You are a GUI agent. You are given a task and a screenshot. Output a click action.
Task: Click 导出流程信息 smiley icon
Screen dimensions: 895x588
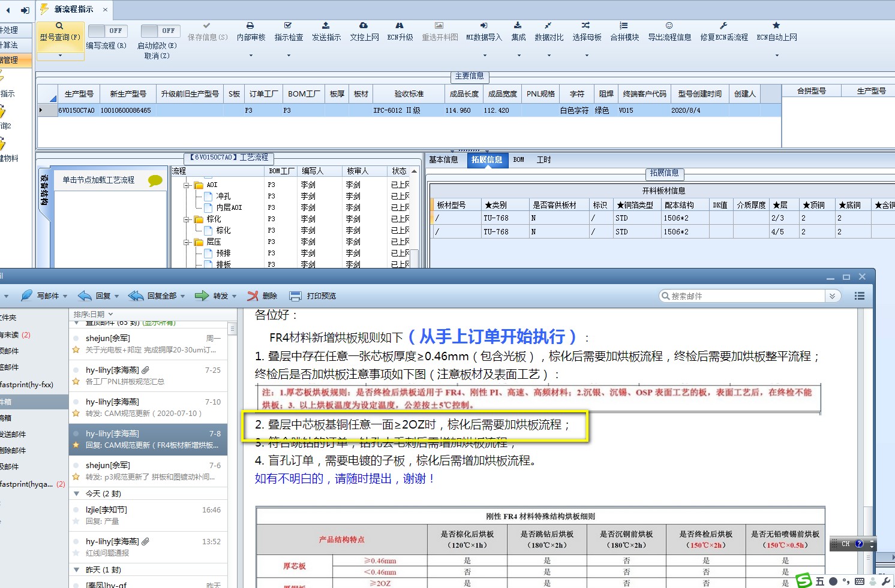[x=669, y=26]
